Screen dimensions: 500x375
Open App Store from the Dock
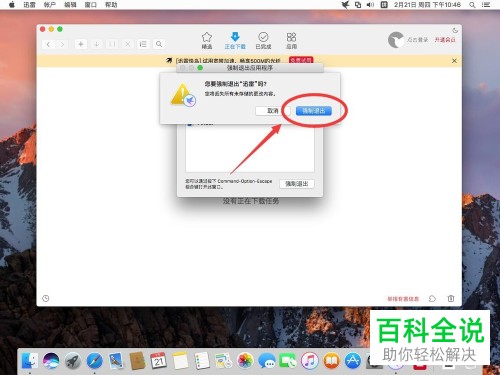point(353,361)
